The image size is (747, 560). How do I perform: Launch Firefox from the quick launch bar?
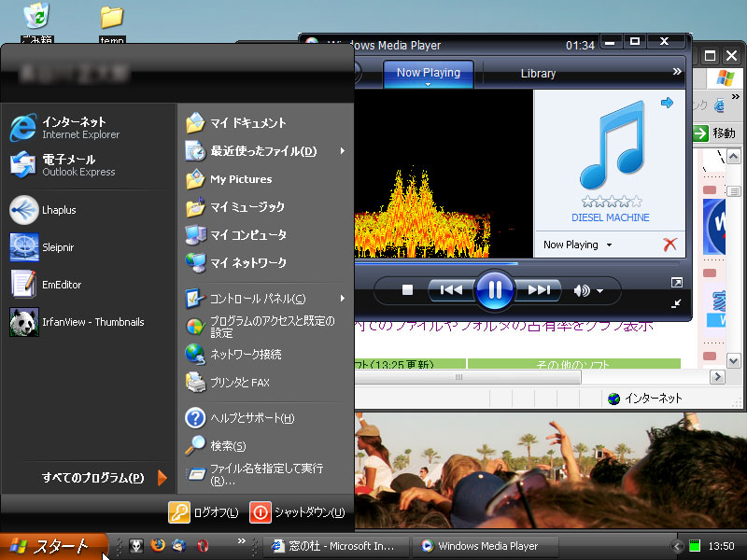click(x=158, y=545)
